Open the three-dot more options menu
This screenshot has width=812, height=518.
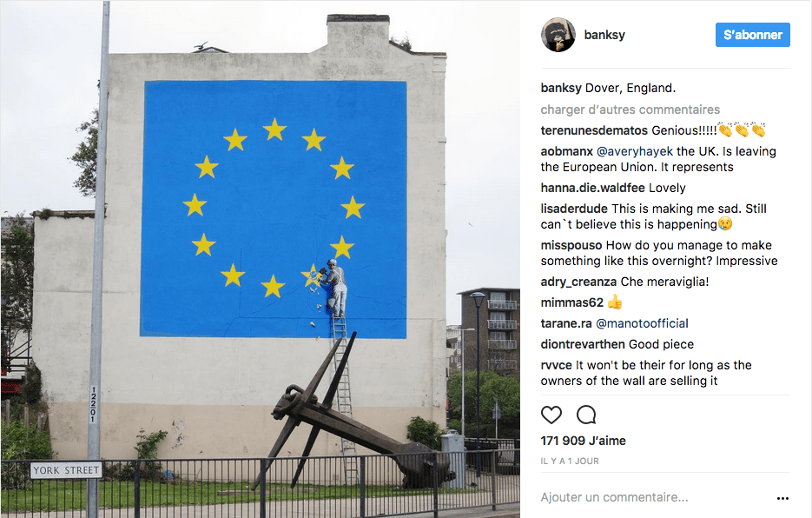click(x=782, y=498)
